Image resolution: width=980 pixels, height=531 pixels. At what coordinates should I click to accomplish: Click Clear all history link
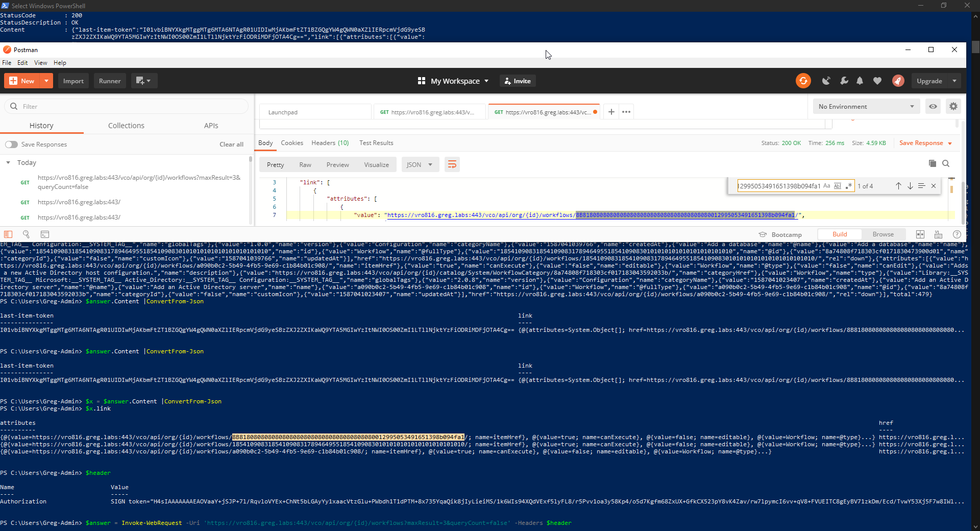231,144
